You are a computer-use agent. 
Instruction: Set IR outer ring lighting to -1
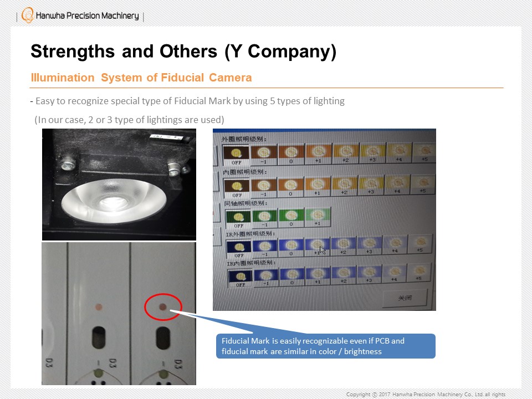(x=265, y=248)
